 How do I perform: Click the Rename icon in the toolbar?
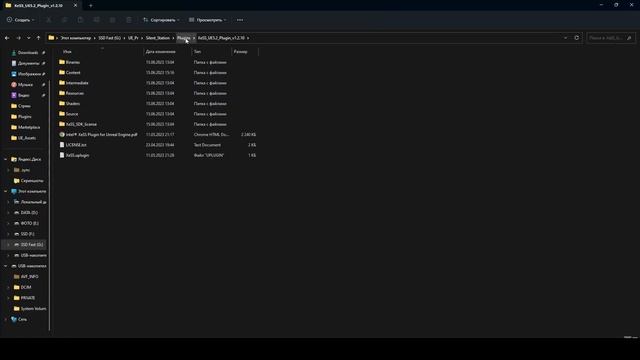coord(96,20)
